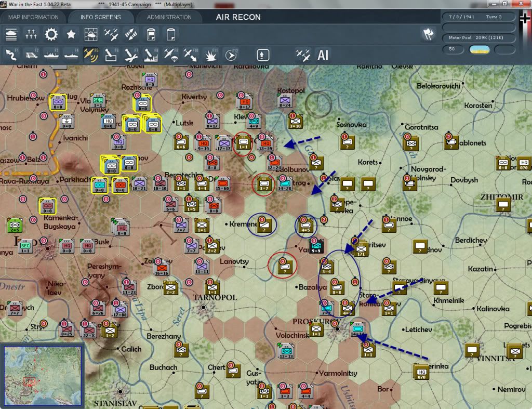Open the clipboard with flag report icon
The width and height of the screenshot is (532, 409).
(x=151, y=34)
